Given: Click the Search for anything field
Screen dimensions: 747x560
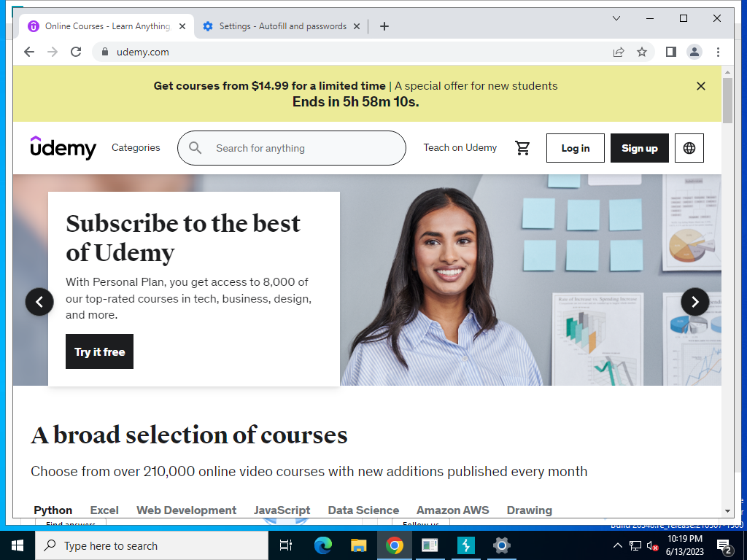Looking at the screenshot, I should coord(292,148).
